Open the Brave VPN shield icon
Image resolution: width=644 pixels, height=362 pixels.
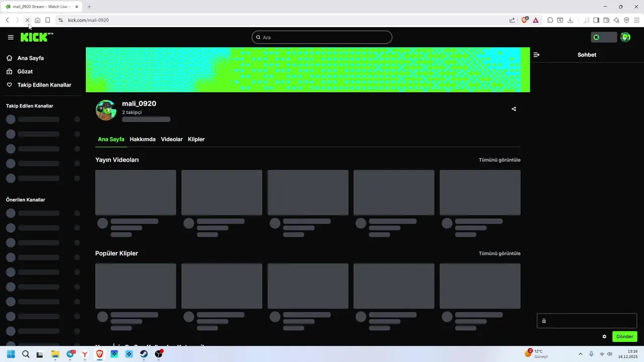point(626,20)
